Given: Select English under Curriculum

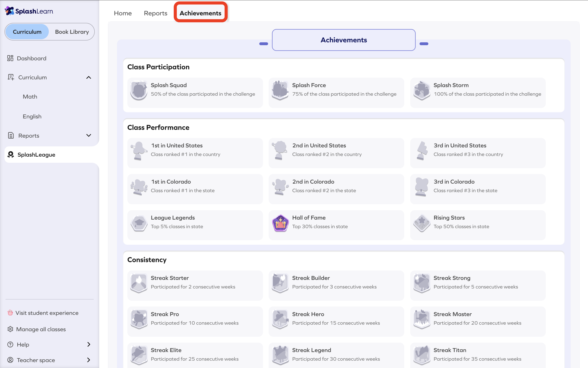Looking at the screenshot, I should click(x=32, y=116).
